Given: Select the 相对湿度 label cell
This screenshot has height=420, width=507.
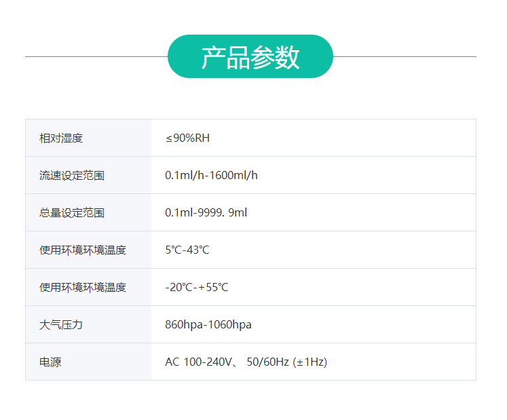Looking at the screenshot, I should 61,138.
